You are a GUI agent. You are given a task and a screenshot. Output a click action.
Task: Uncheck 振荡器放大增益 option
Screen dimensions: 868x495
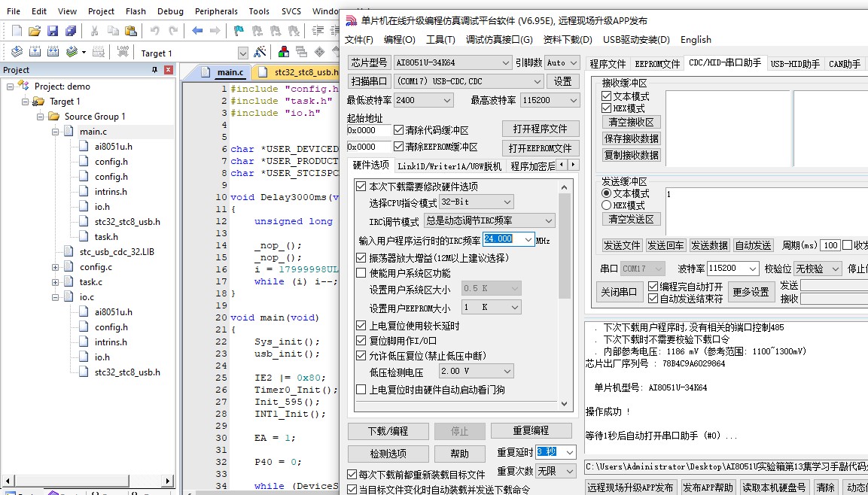coord(361,258)
